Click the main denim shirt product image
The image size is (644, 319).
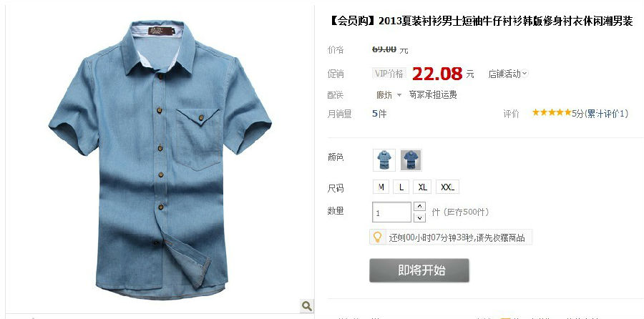160,160
